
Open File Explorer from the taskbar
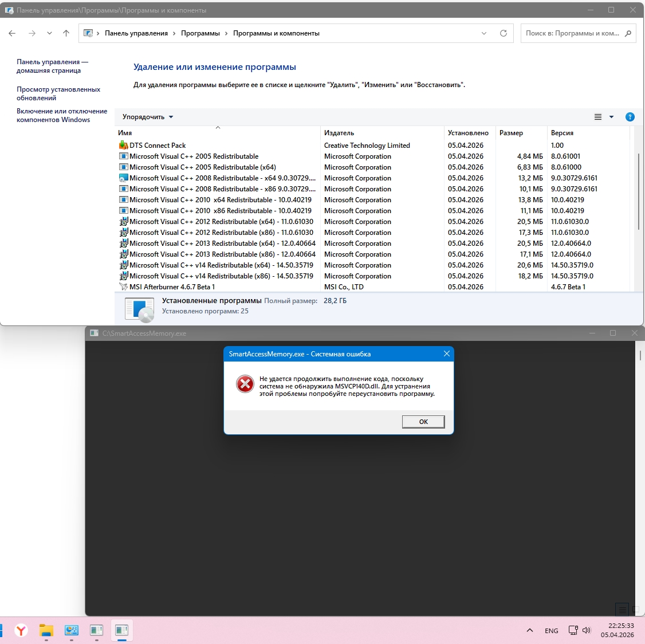coord(46,630)
